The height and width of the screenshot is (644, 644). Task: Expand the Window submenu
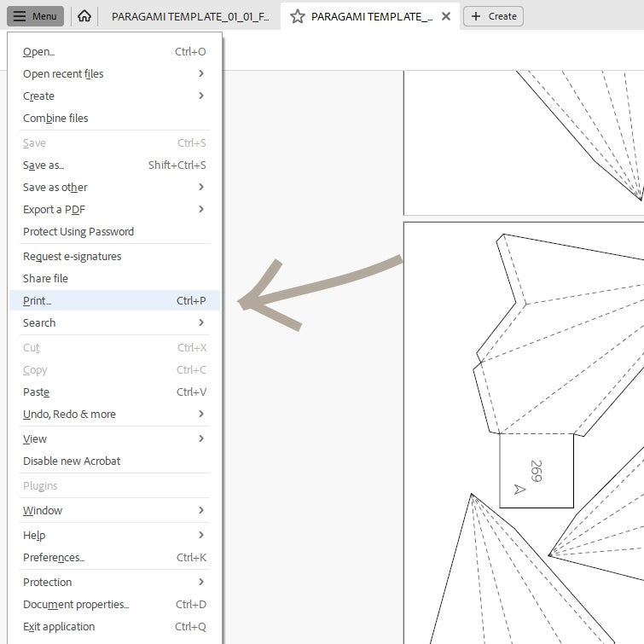114,511
